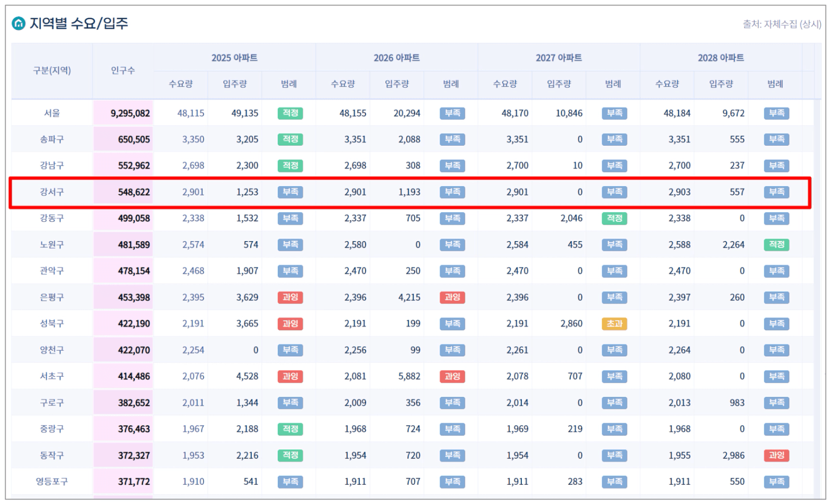Select the 강서구 region name
The image size is (831, 504).
pos(52,192)
